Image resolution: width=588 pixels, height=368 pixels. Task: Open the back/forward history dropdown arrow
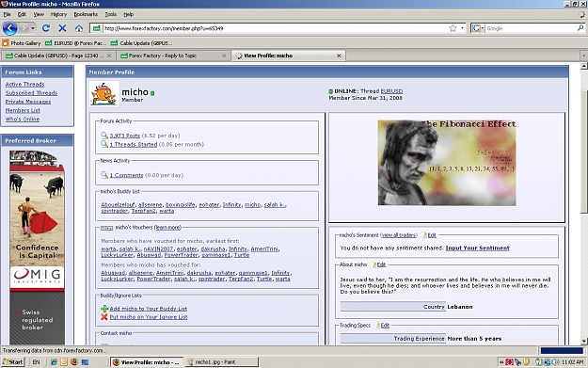tap(33, 28)
